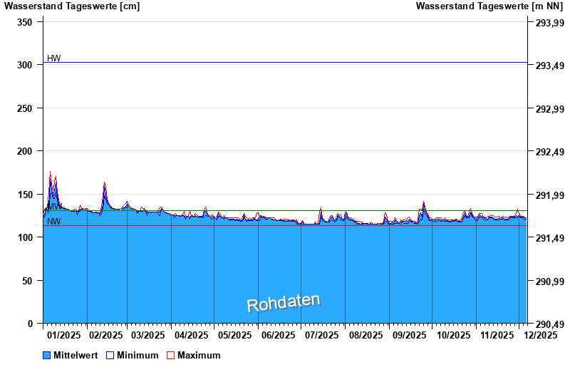Select the Mittelwert legend label
This screenshot has height=392, width=570.
click(76, 356)
